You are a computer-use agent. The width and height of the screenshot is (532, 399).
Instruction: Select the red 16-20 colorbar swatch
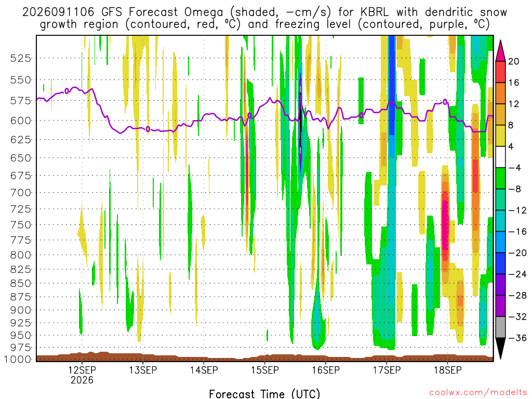pyautogui.click(x=500, y=72)
